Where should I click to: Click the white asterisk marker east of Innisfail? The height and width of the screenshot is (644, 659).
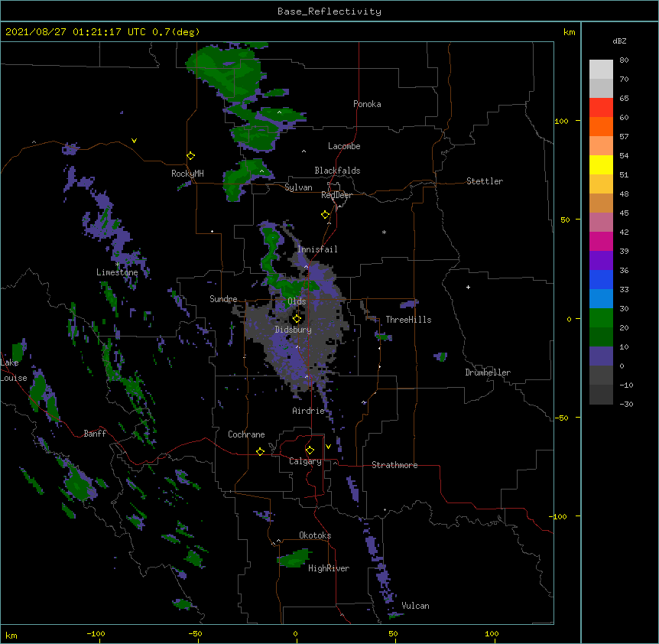click(384, 232)
